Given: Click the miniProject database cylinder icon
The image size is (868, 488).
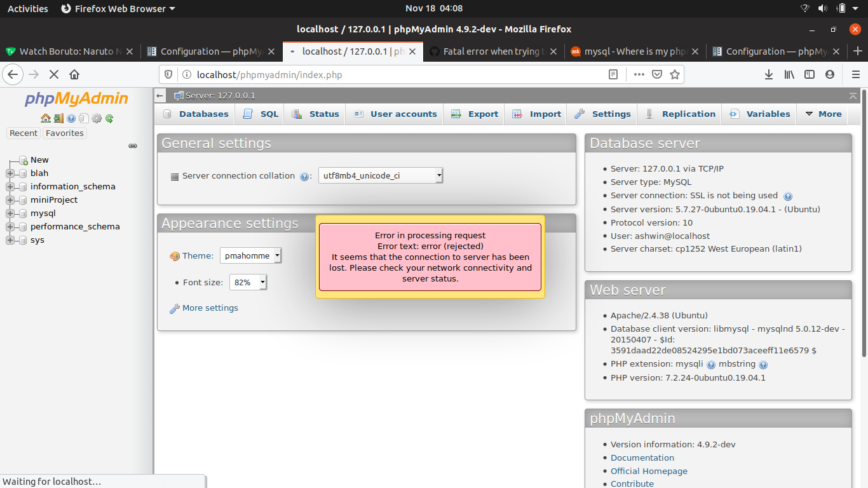Looking at the screenshot, I should pyautogui.click(x=24, y=200).
